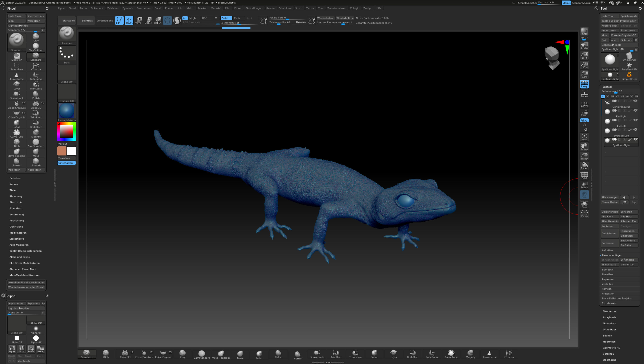The width and height of the screenshot is (644, 364).
Task: Click the Tauschen color swap button
Action: [x=66, y=158]
